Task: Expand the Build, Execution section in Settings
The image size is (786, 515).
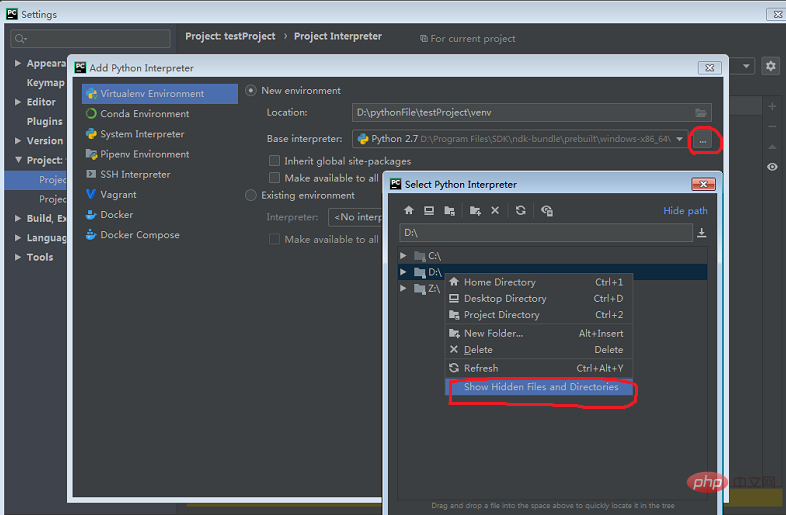Action: click(x=18, y=219)
